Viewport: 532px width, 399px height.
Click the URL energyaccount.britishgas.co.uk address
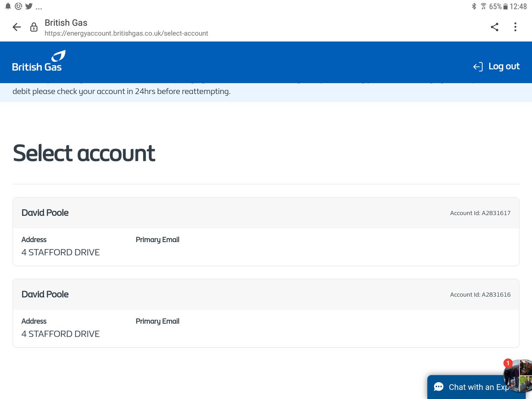pos(126,33)
